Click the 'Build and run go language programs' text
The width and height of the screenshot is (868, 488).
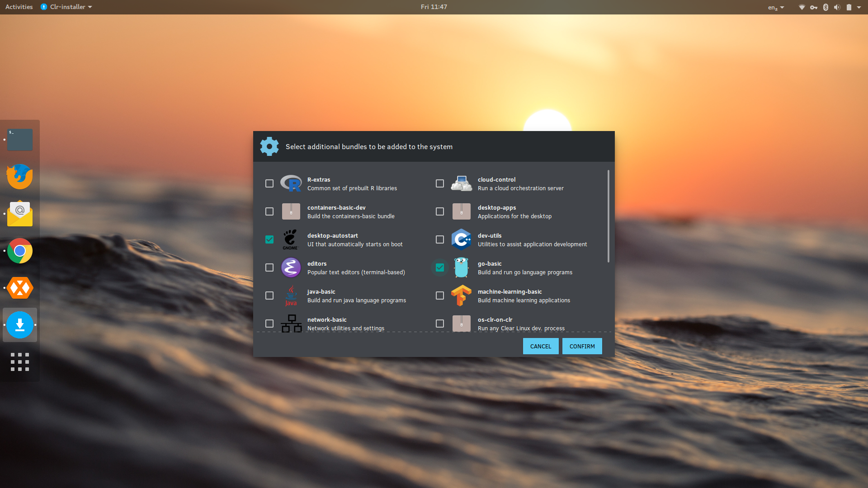[525, 272]
